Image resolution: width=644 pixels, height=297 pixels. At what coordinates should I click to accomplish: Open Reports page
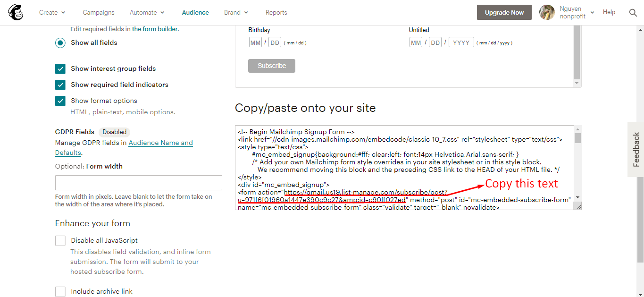click(276, 13)
